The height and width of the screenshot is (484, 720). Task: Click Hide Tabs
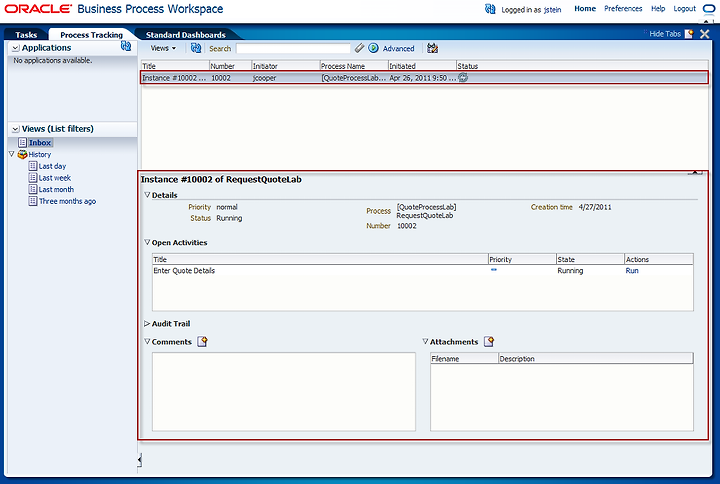coord(665,34)
